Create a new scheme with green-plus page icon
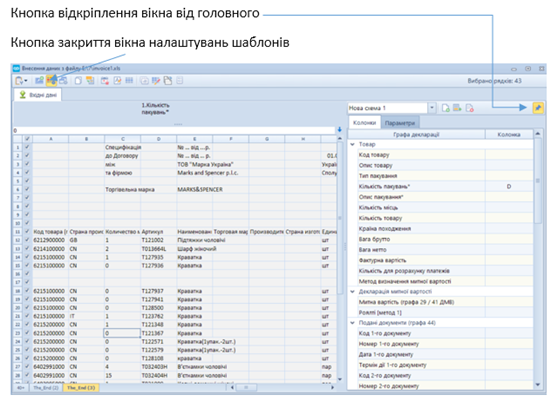 pos(446,108)
